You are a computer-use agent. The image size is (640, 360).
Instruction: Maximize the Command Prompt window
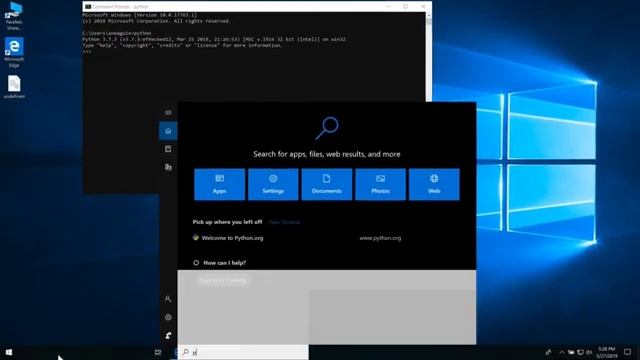tap(405, 7)
